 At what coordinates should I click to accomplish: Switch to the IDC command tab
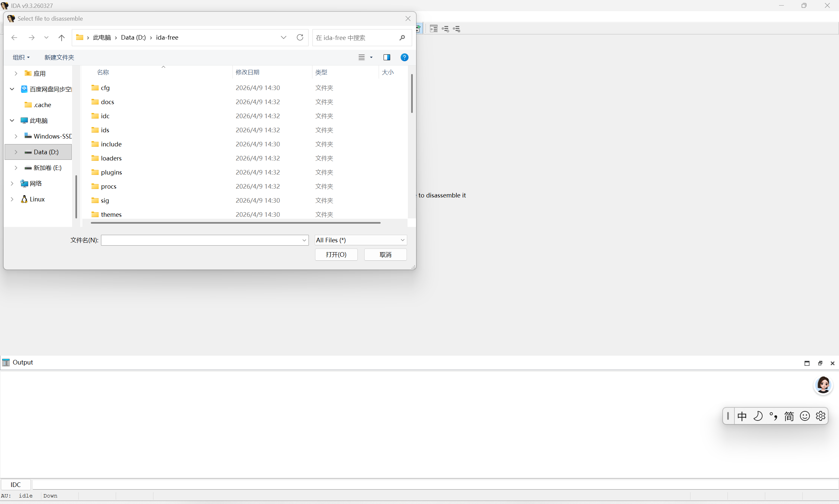click(16, 484)
